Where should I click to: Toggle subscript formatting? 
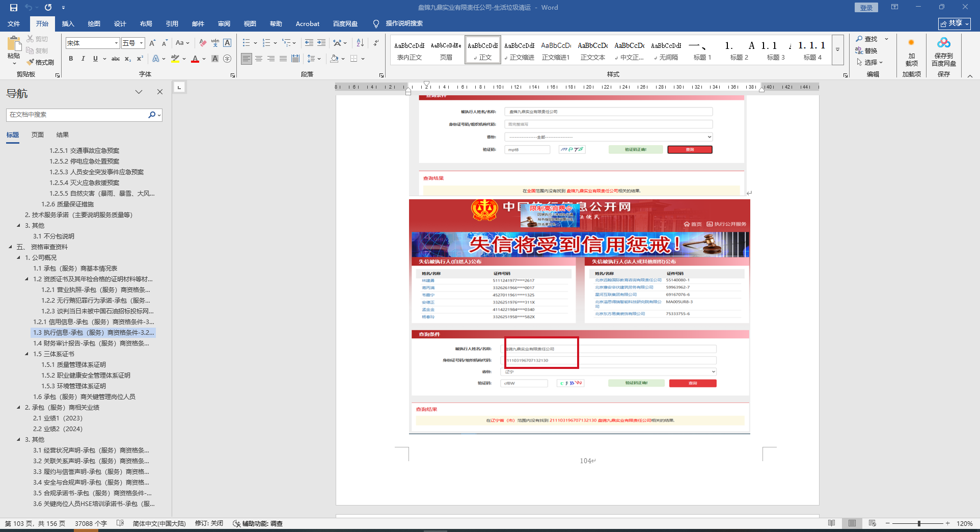click(128, 59)
